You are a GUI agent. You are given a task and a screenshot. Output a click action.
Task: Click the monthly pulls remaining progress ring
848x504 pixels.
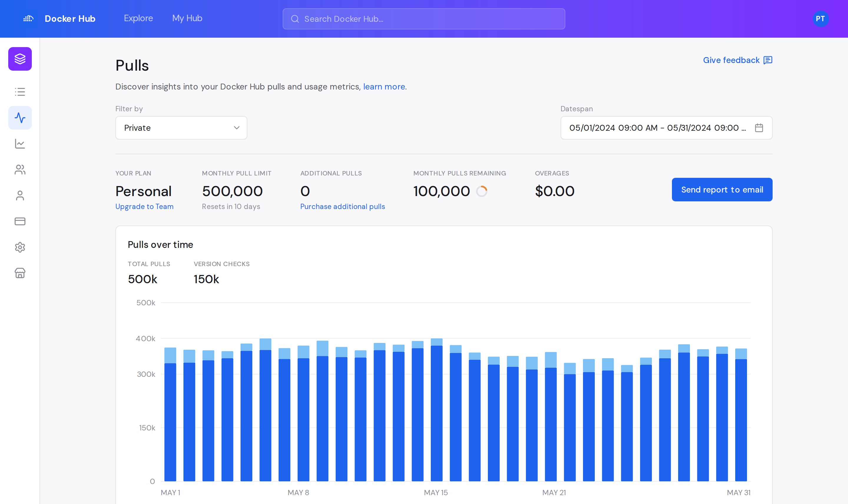pyautogui.click(x=481, y=191)
